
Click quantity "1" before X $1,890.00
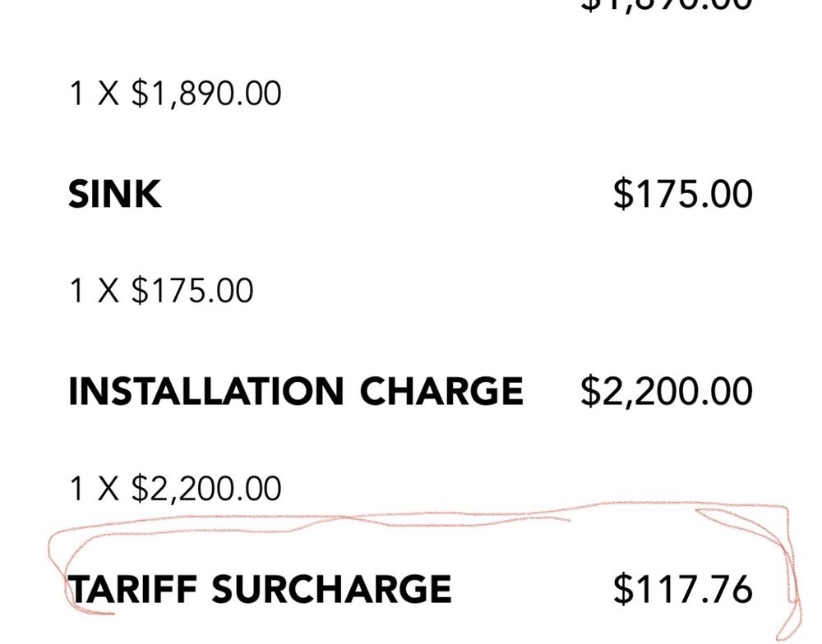[x=76, y=94]
